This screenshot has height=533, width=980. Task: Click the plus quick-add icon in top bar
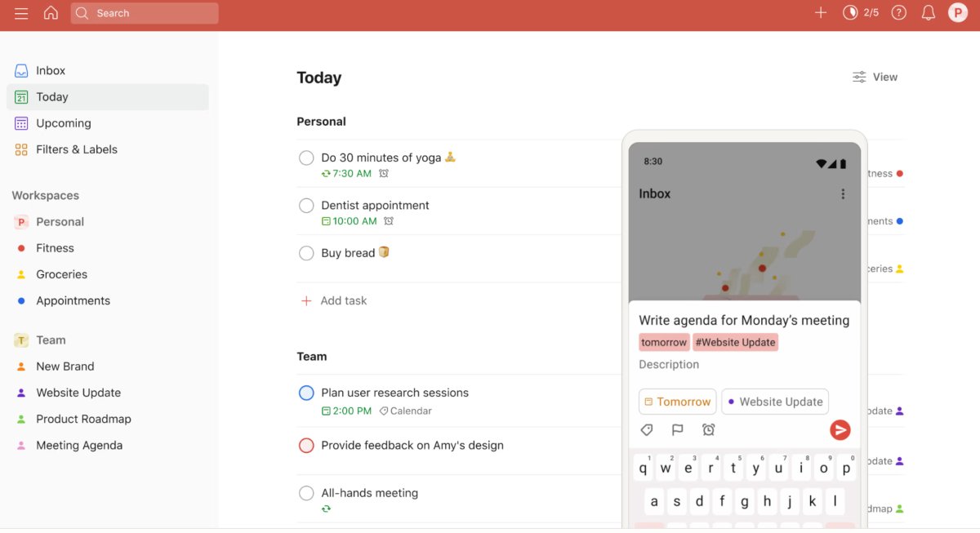coord(821,13)
